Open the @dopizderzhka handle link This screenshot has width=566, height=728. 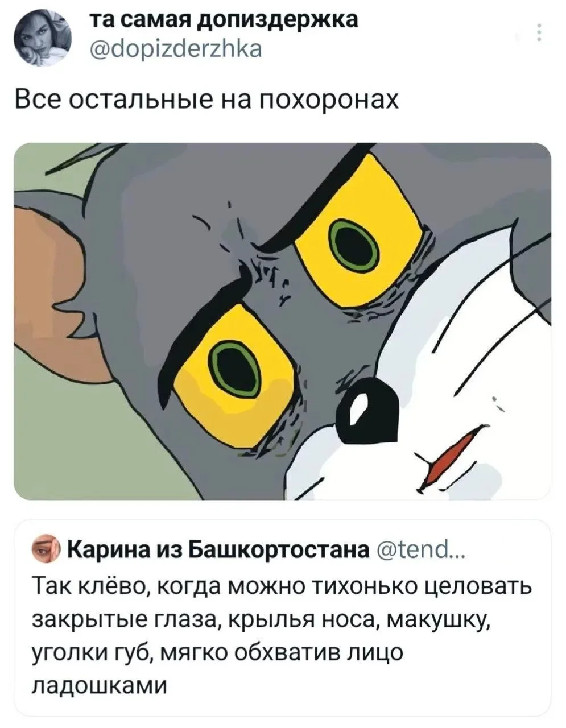(x=177, y=49)
